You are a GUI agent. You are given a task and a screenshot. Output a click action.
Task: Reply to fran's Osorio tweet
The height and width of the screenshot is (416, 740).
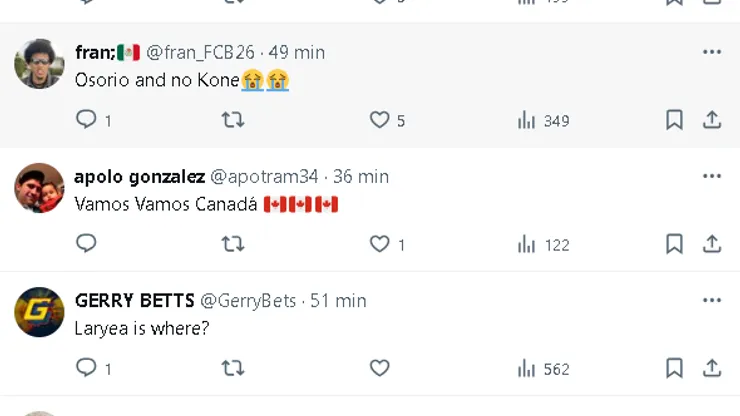pyautogui.click(x=87, y=120)
